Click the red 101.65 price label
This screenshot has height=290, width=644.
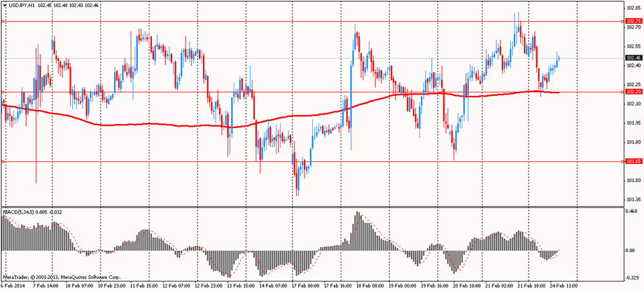click(632, 161)
